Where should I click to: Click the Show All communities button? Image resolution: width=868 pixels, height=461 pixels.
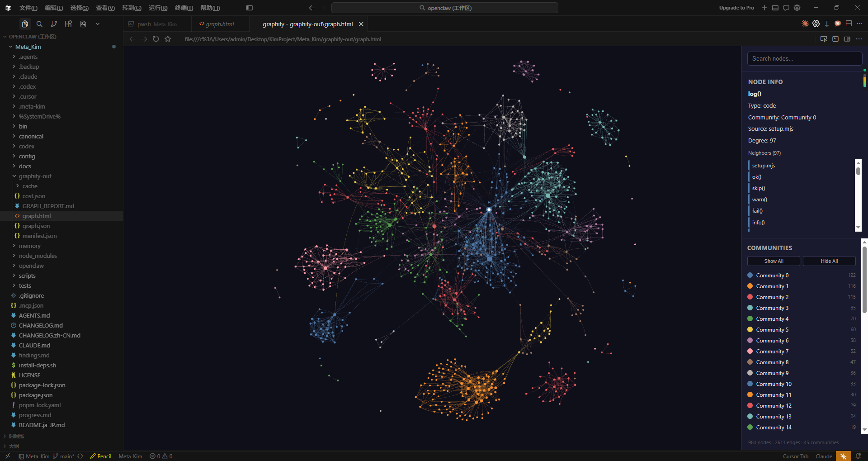[x=774, y=261]
